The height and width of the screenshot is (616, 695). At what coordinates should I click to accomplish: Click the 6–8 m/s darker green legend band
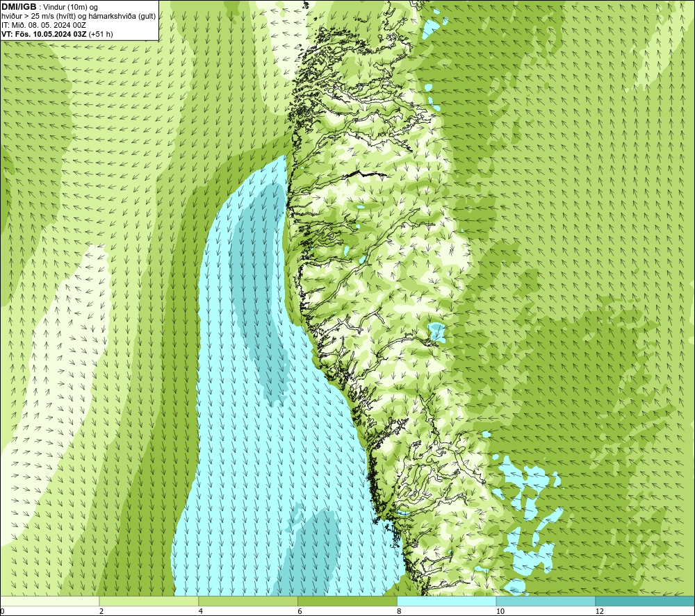347,601
